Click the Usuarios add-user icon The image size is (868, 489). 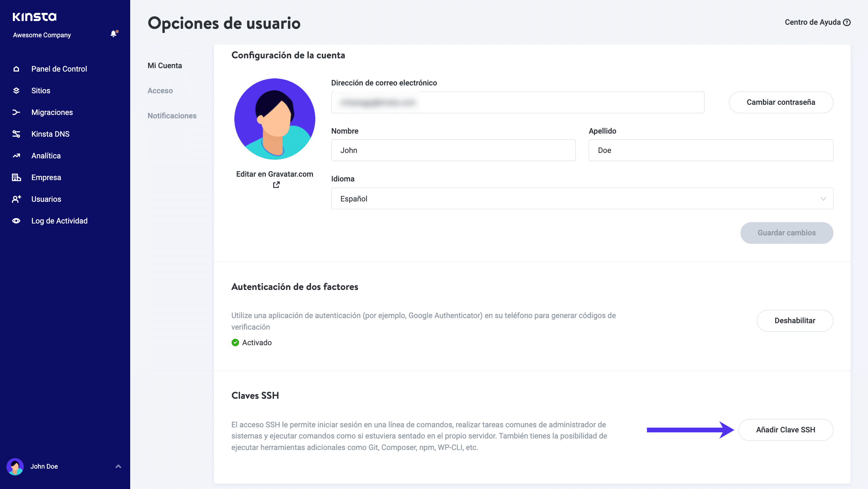[x=16, y=199]
